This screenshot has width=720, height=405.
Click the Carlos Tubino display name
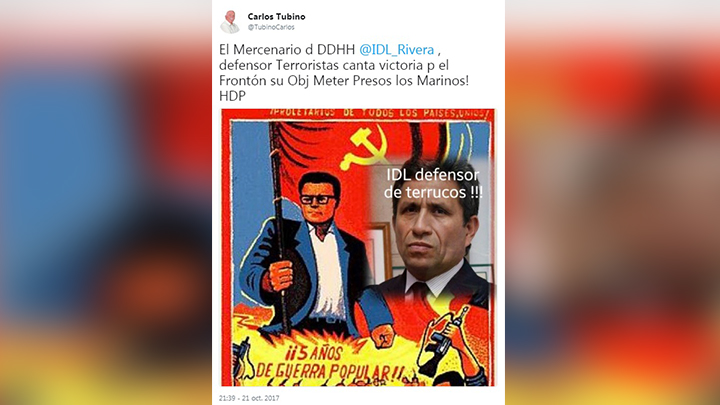276,17
